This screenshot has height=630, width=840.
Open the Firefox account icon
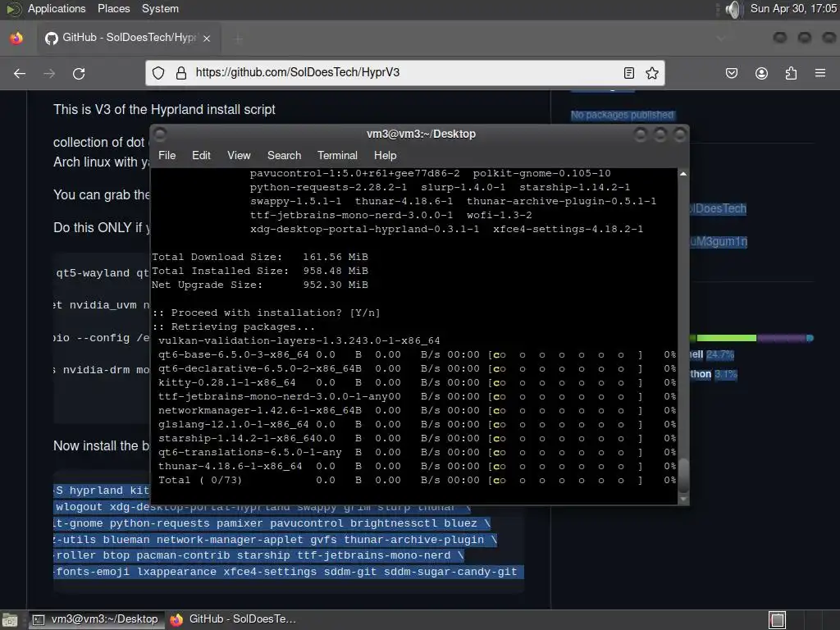click(x=761, y=73)
